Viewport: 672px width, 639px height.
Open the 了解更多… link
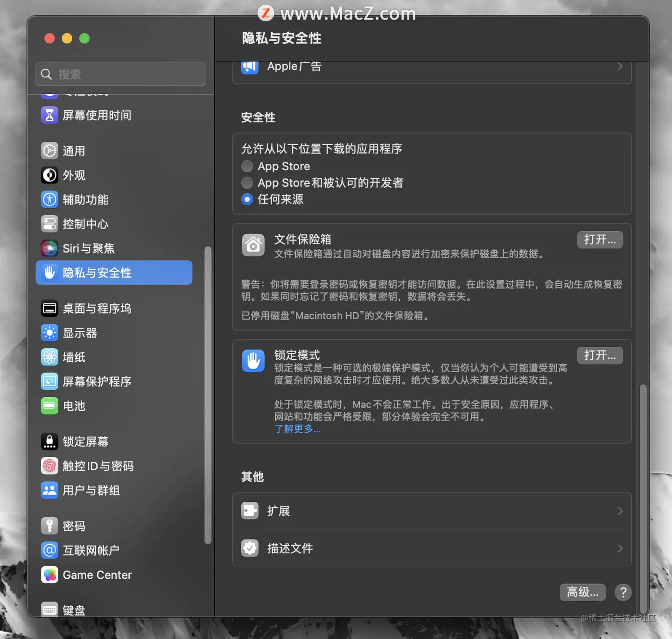pyautogui.click(x=297, y=428)
